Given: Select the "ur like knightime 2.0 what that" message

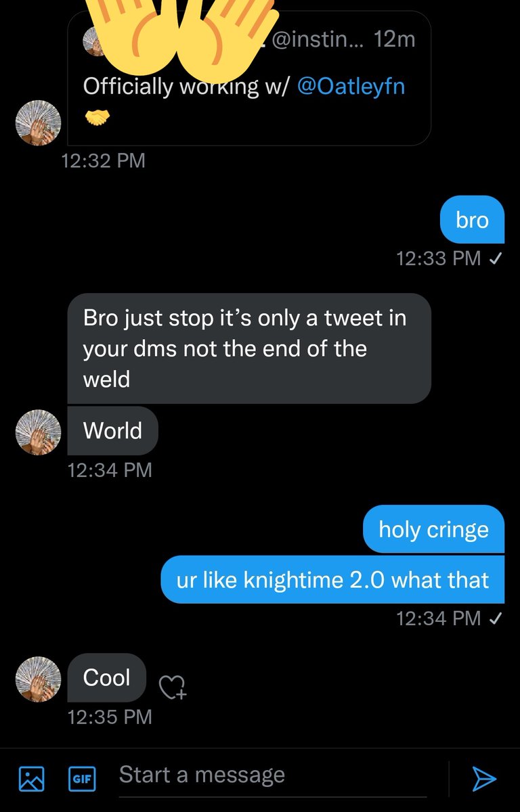Looking at the screenshot, I should coord(332,580).
